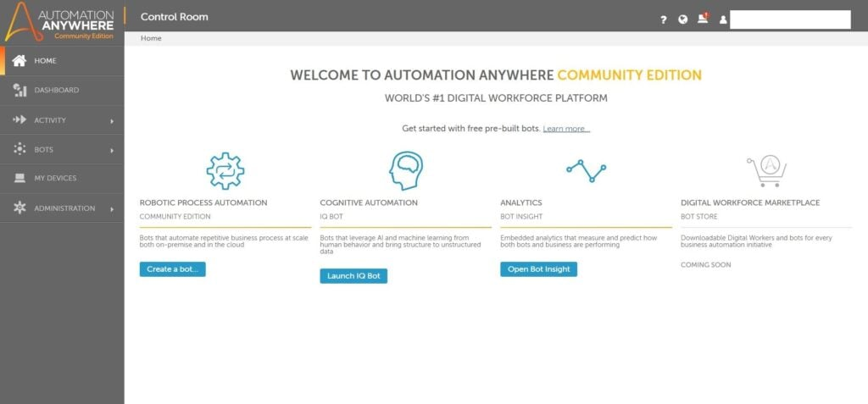Viewport: 868px width, 404px height.
Task: Click the COMING SOON text
Action: click(x=706, y=265)
